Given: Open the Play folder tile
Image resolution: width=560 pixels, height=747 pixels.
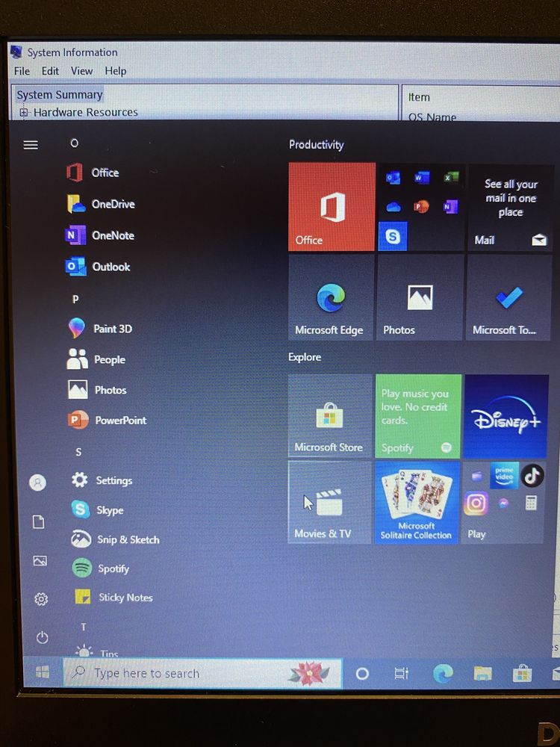Looking at the screenshot, I should pos(503,502).
